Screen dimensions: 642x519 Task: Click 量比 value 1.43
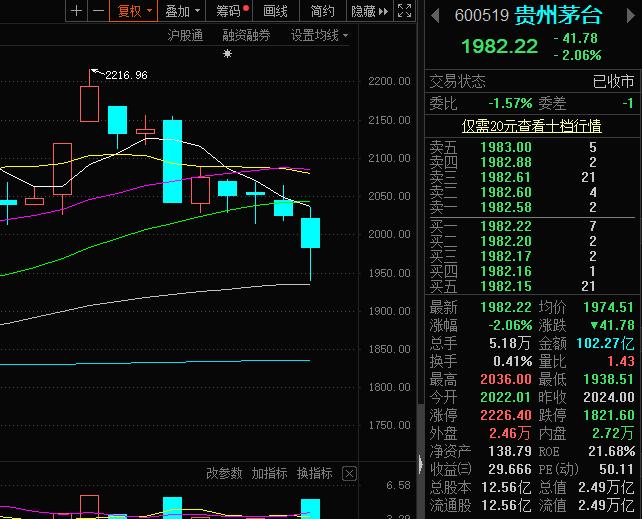point(621,361)
